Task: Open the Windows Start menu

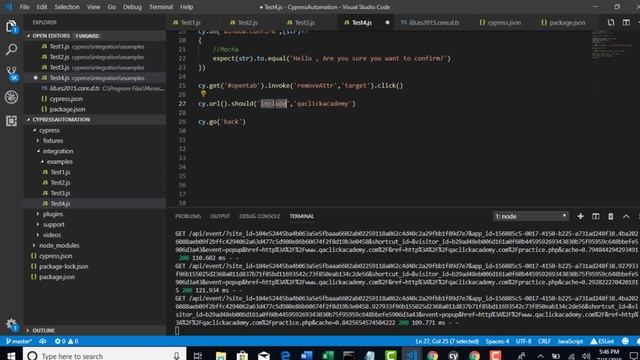Action: coord(11,355)
